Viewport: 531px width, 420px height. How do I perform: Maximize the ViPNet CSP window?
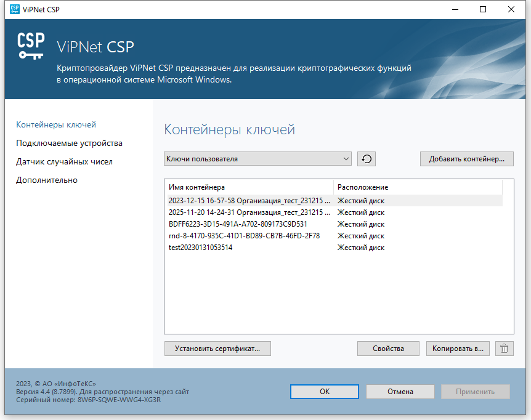pyautogui.click(x=483, y=9)
